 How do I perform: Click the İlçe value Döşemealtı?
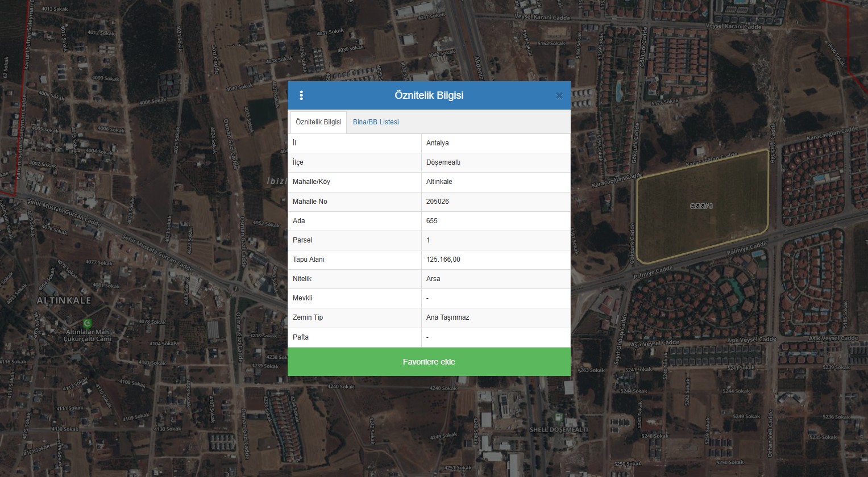443,162
